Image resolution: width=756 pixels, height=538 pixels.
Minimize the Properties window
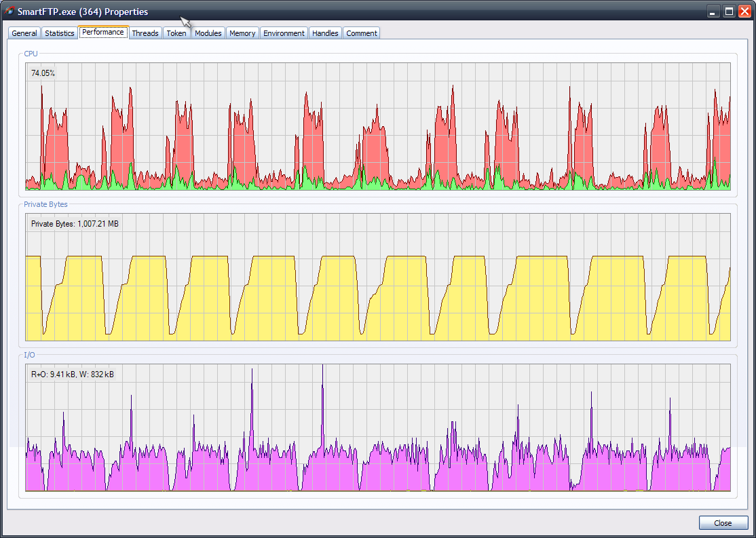[713, 12]
